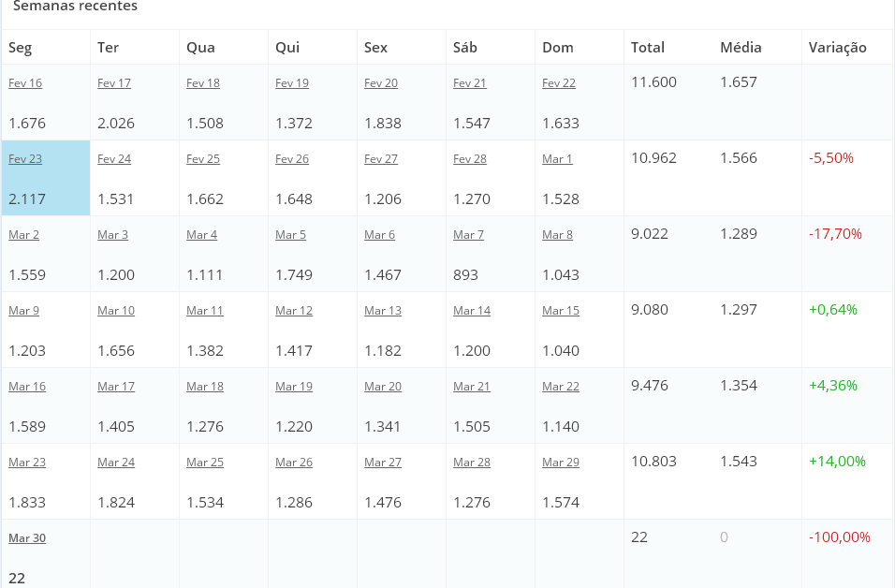The image size is (895, 588).
Task: Open the Mar 4 date link
Action: coord(201,235)
